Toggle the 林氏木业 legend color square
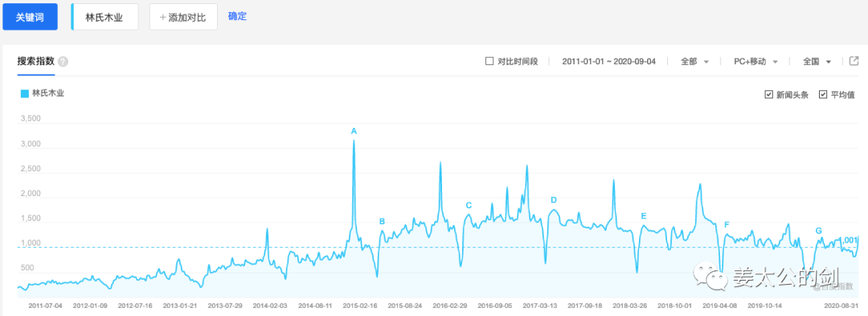This screenshot has width=868, height=316. coord(24,93)
